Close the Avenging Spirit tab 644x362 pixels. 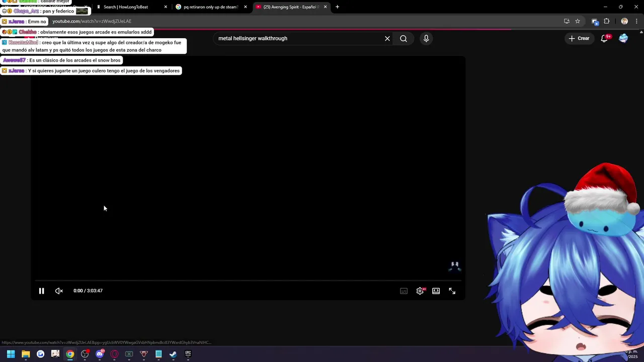(326, 7)
